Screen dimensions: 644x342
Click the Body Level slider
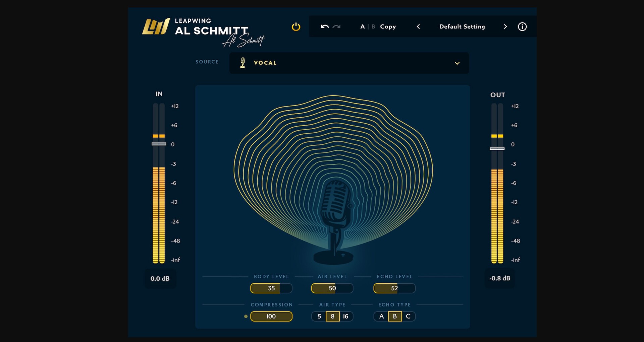pos(271,288)
